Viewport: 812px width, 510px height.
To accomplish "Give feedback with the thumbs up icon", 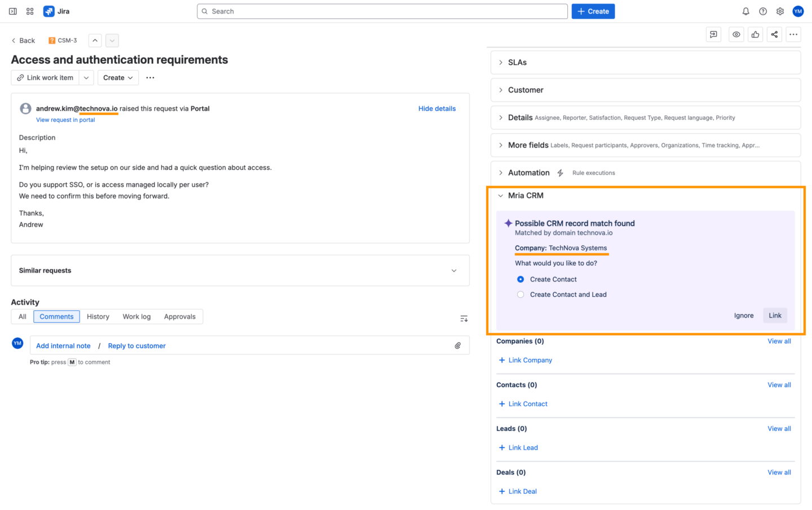I will (x=755, y=34).
